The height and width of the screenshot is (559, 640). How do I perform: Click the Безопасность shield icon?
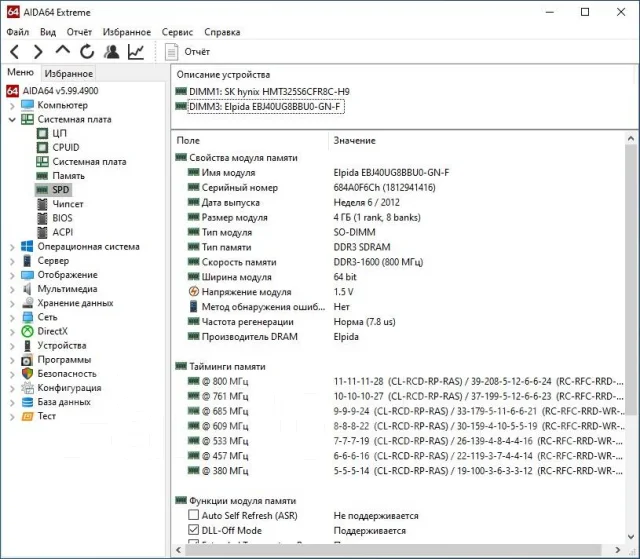pos(27,374)
